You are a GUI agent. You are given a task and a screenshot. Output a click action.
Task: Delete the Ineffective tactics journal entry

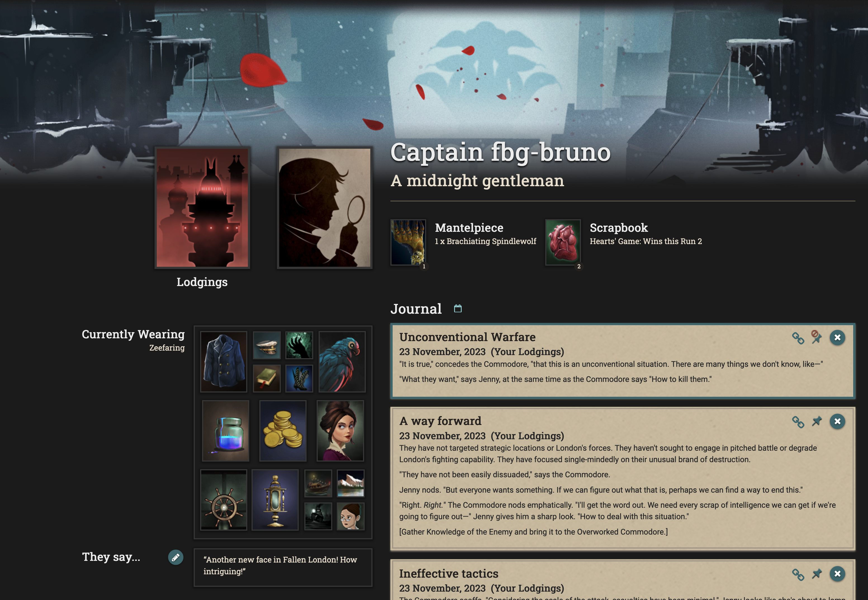point(837,574)
